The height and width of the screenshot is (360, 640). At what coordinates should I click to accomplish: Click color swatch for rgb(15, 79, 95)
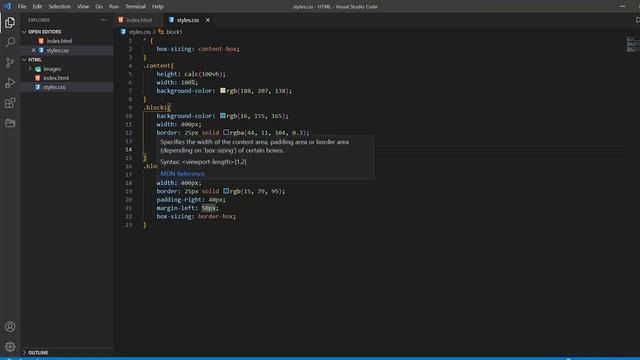pyautogui.click(x=226, y=191)
